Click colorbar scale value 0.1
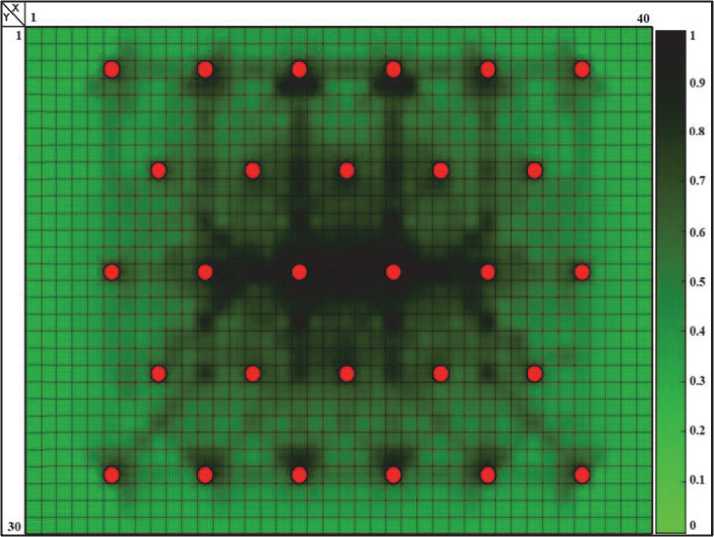 [x=697, y=480]
